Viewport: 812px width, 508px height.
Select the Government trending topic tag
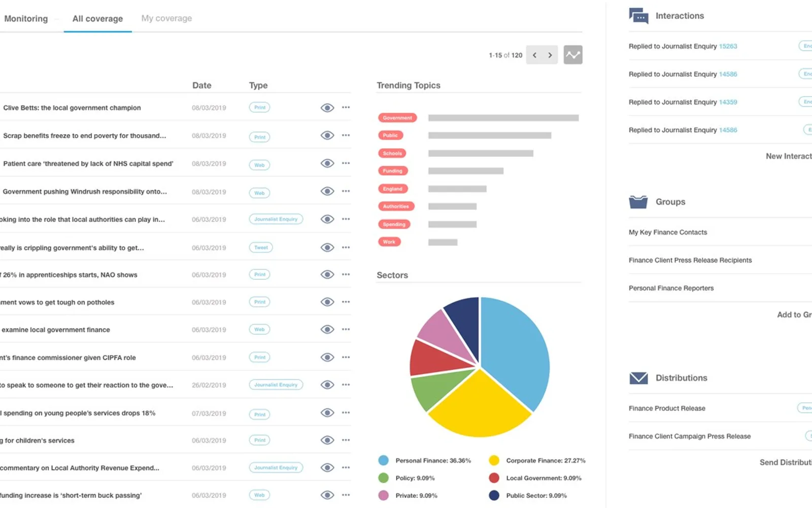point(397,118)
